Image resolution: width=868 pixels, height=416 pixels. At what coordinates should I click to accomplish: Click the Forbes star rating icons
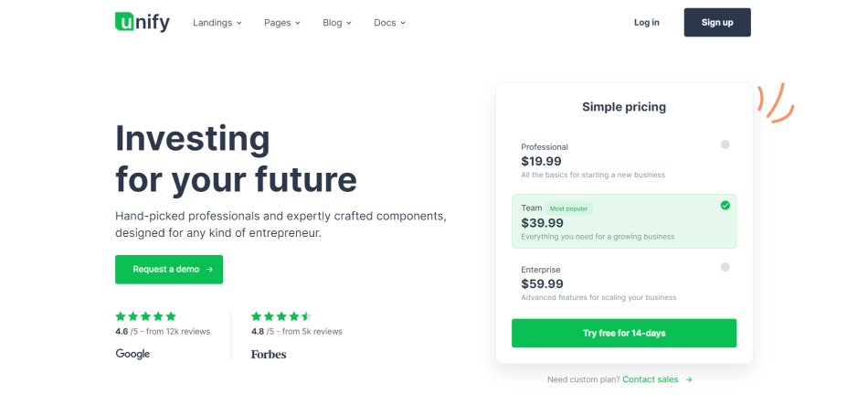tap(281, 316)
